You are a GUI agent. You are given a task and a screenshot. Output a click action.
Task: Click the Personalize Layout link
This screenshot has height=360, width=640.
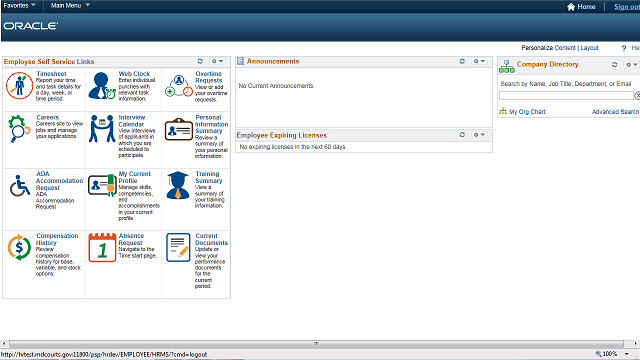coord(589,48)
